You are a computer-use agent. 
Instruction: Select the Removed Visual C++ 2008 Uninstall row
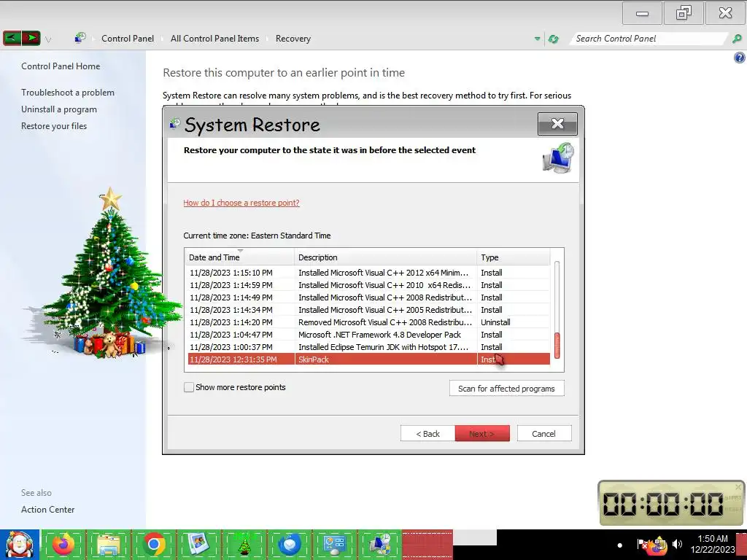coord(368,322)
